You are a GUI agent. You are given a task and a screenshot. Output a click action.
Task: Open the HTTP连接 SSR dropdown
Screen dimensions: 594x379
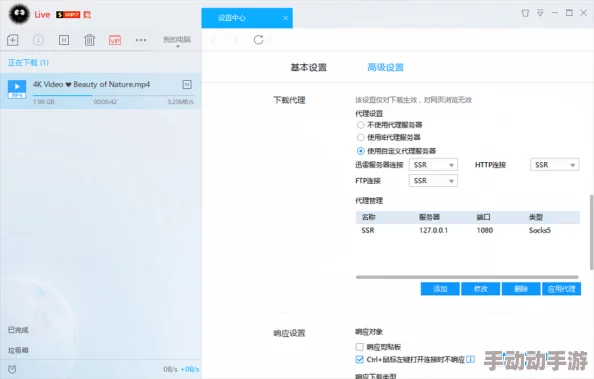(554, 165)
